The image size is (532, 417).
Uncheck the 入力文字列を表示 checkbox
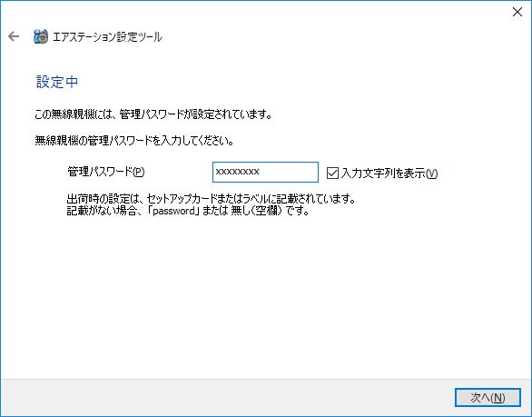pos(332,173)
